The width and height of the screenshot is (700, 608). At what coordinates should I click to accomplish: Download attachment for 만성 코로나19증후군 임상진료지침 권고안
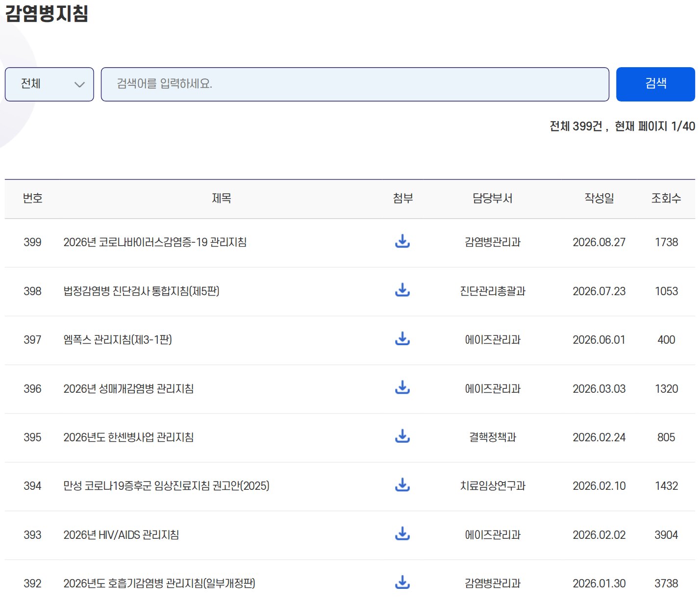pyautogui.click(x=402, y=485)
